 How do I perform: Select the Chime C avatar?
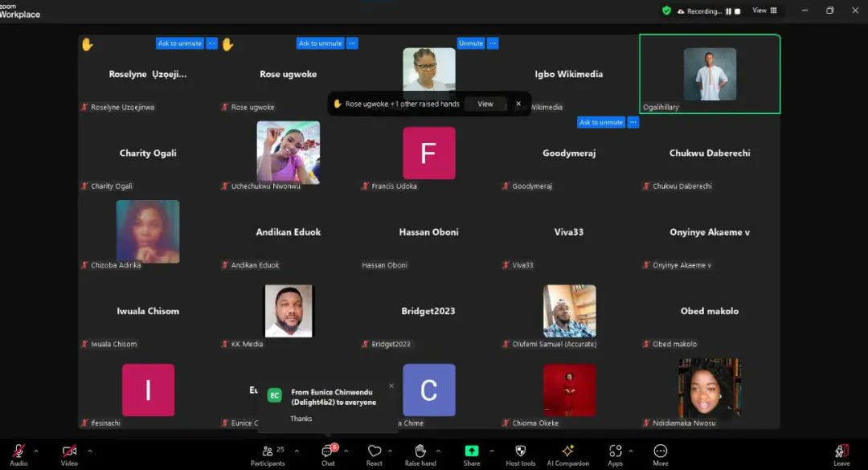[429, 390]
